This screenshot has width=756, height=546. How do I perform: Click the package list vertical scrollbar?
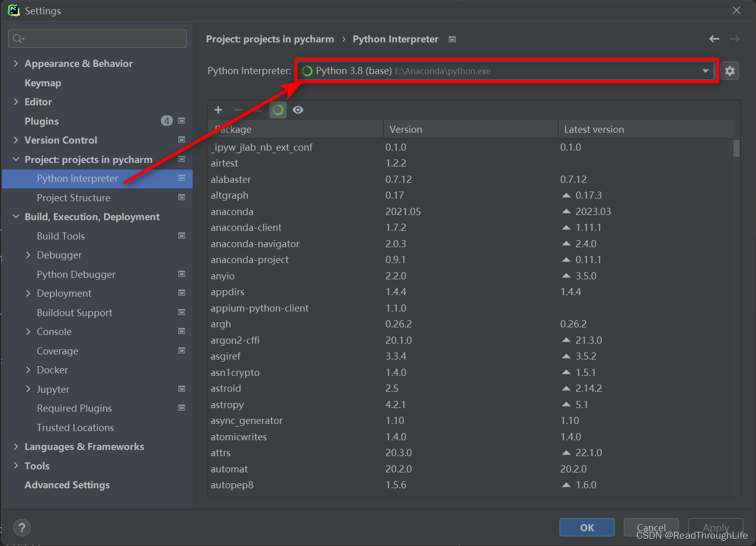coord(737,148)
